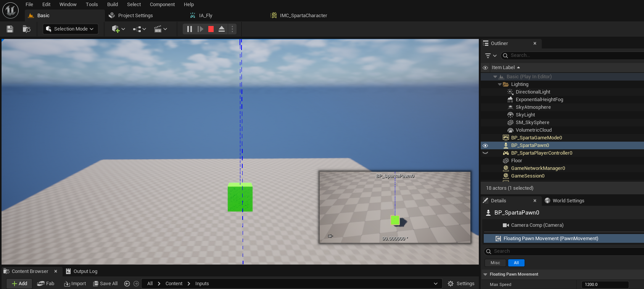Select DirectionalLight in Outliner
The width and height of the screenshot is (644, 289).
coord(533,92)
